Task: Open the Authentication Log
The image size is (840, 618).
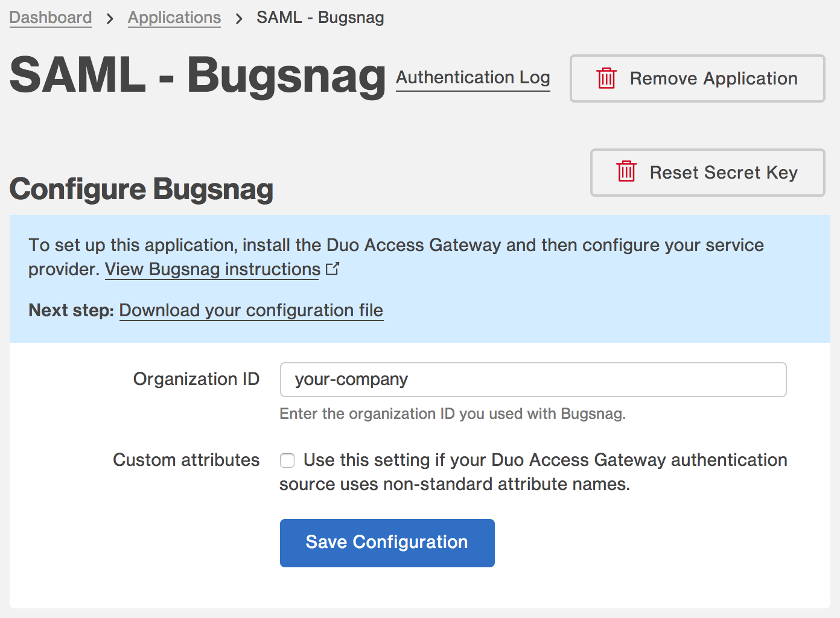Action: [472, 78]
